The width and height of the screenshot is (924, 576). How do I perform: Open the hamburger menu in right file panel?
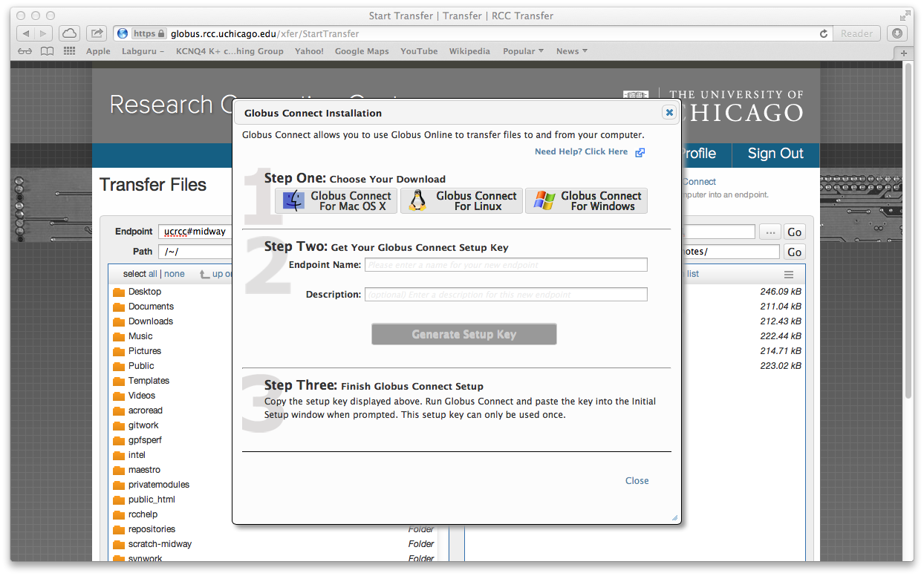pos(789,275)
